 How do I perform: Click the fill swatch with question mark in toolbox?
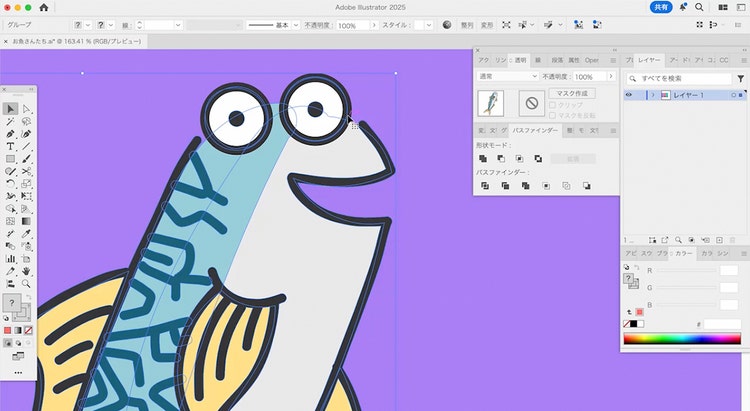pyautogui.click(x=11, y=303)
